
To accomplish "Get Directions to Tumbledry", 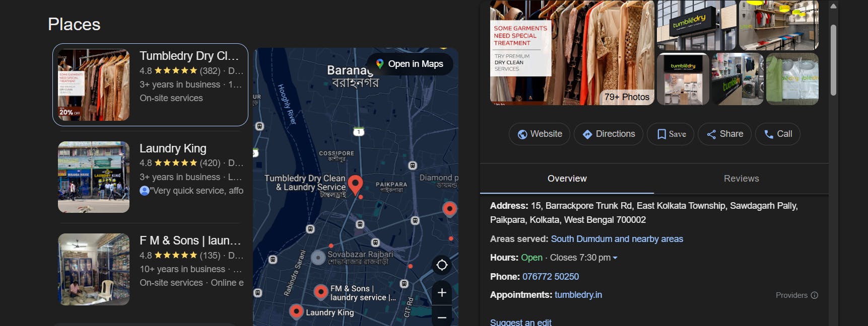I will coord(609,134).
